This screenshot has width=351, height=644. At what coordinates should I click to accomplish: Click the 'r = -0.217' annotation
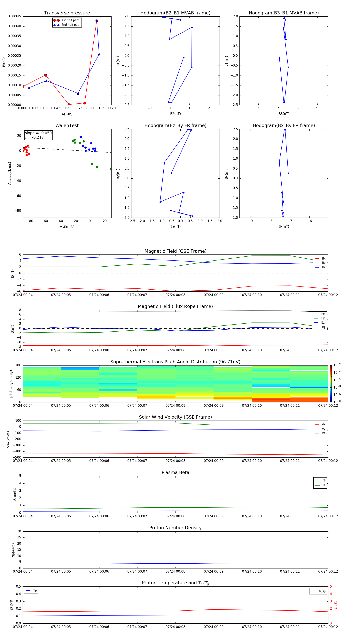tap(35, 138)
